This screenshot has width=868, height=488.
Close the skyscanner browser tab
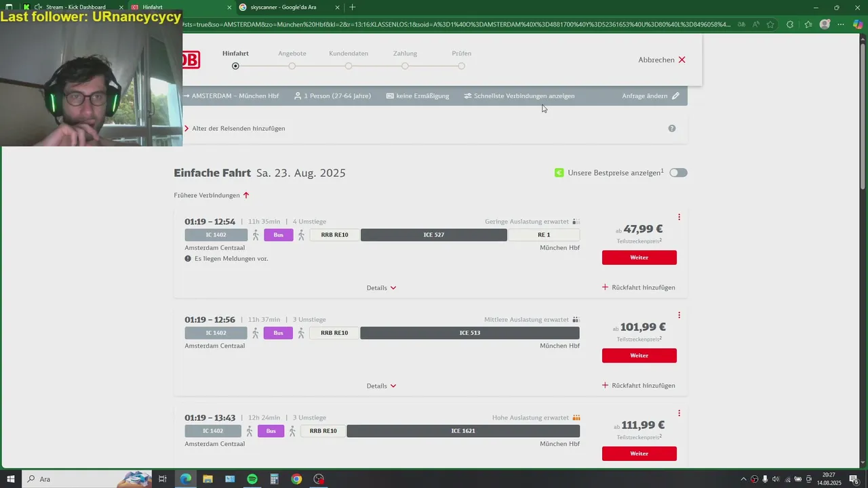pyautogui.click(x=337, y=7)
